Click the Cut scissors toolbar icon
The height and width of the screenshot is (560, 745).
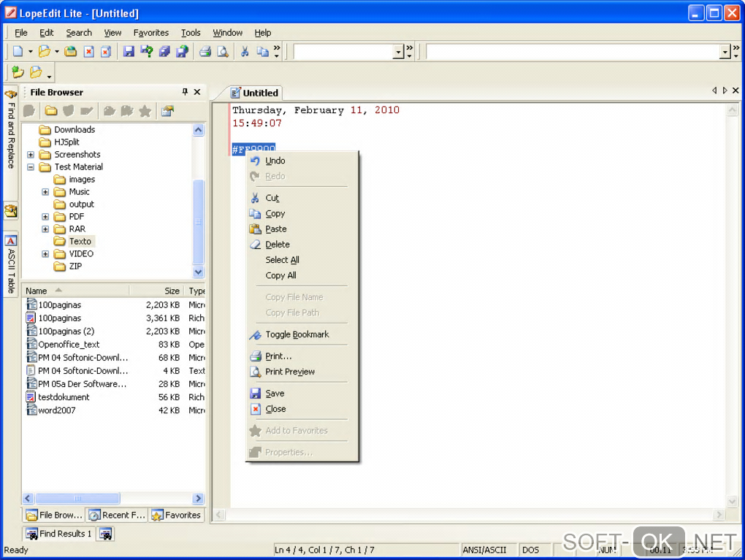(245, 52)
